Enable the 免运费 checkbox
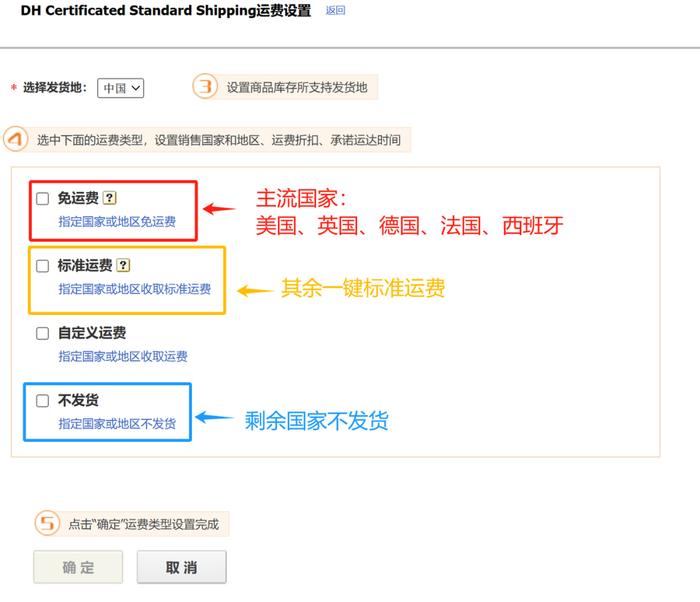This screenshot has width=700, height=602. pyautogui.click(x=42, y=198)
